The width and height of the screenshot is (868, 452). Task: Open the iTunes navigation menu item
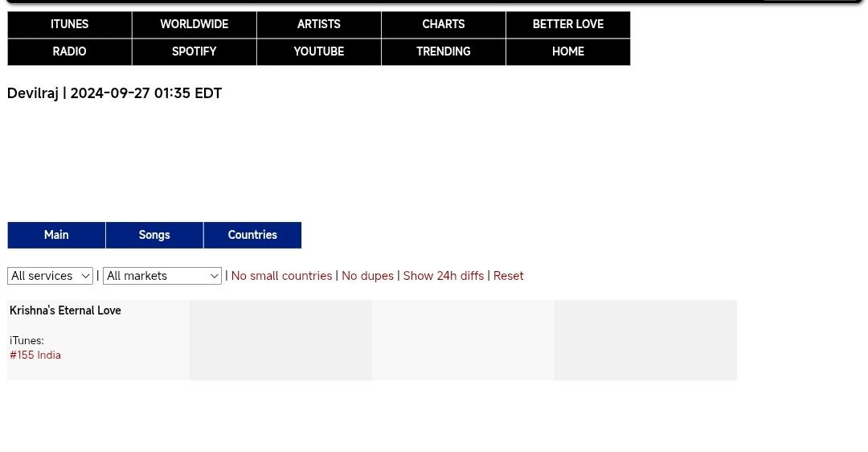pyautogui.click(x=70, y=25)
